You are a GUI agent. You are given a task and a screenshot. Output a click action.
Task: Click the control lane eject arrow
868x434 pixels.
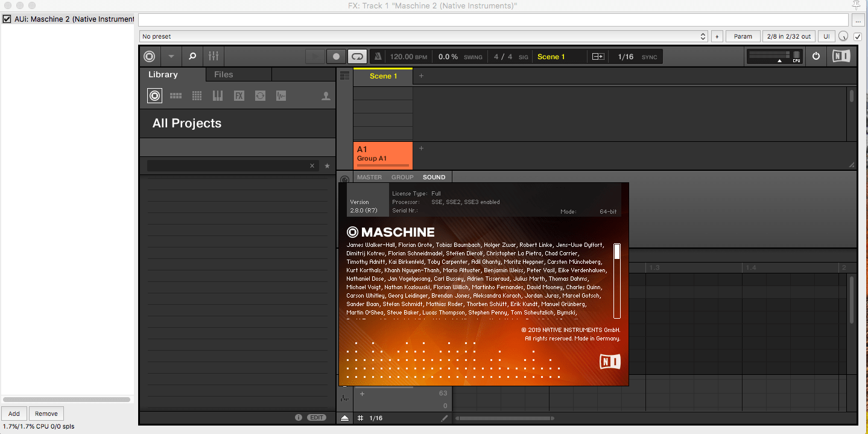pos(344,418)
